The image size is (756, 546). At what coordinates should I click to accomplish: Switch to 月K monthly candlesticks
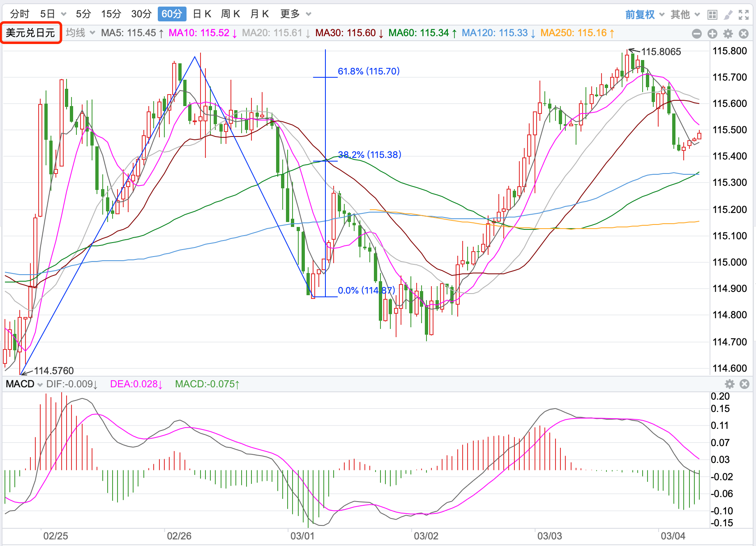[260, 14]
